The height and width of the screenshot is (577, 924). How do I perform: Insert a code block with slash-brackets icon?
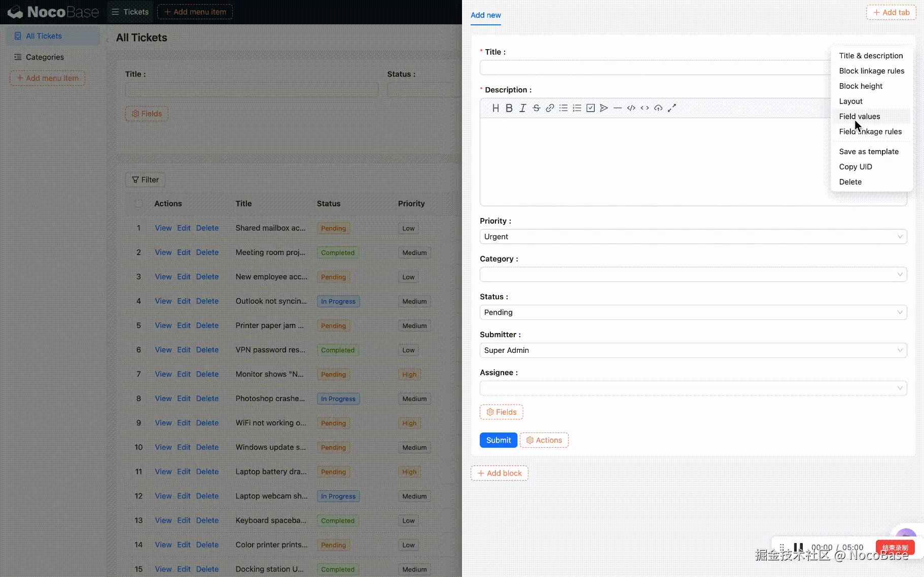[631, 108]
